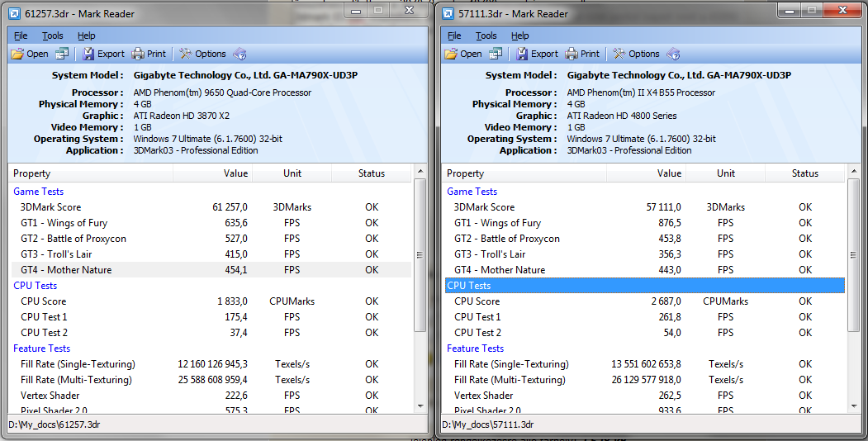The image size is (868, 441).
Task: Click Export icon in 57111.3dr window
Action: pos(522,54)
